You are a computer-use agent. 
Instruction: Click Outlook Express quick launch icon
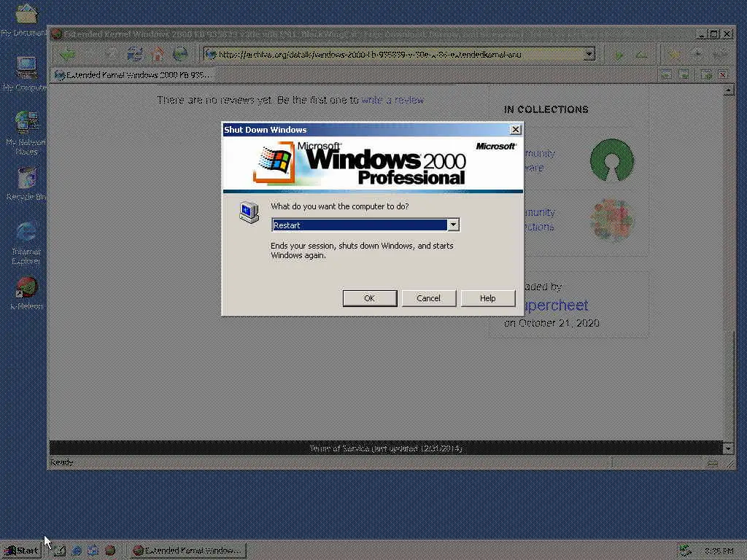point(93,551)
